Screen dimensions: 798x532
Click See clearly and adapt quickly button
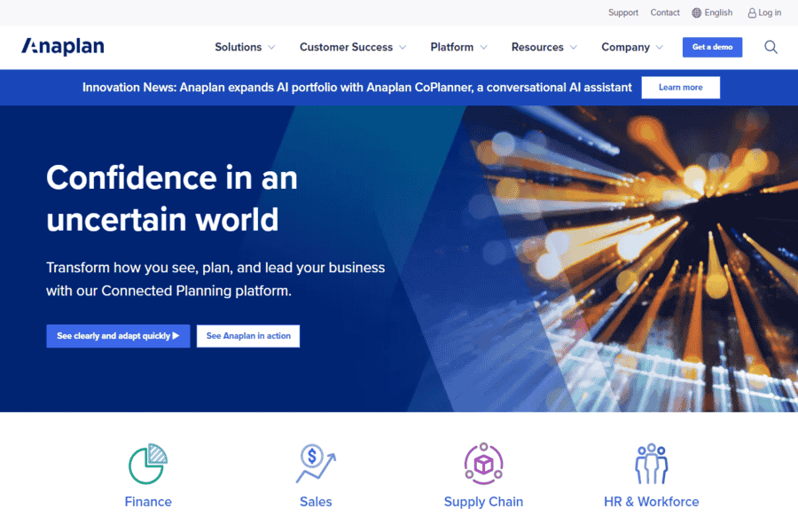(x=118, y=336)
